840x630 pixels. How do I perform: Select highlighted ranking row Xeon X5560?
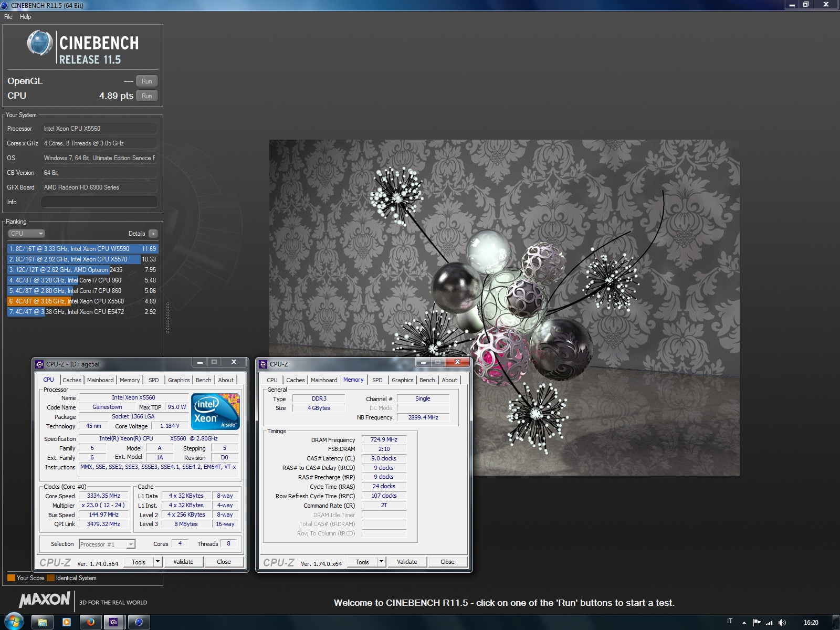coord(82,301)
